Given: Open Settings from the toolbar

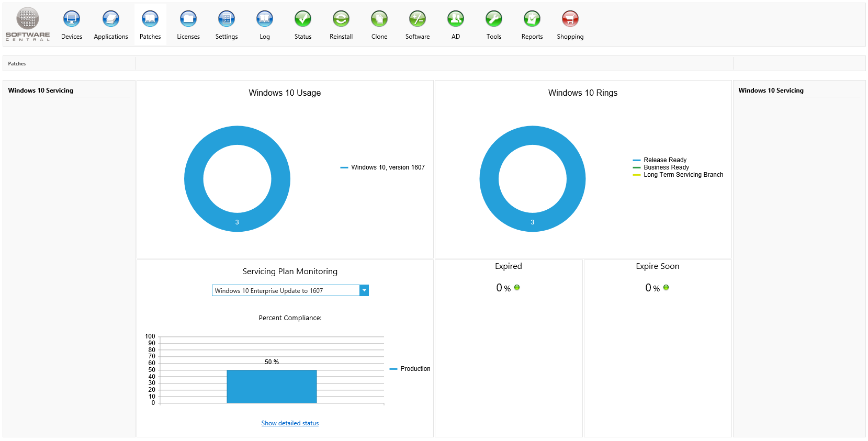Looking at the screenshot, I should (227, 19).
